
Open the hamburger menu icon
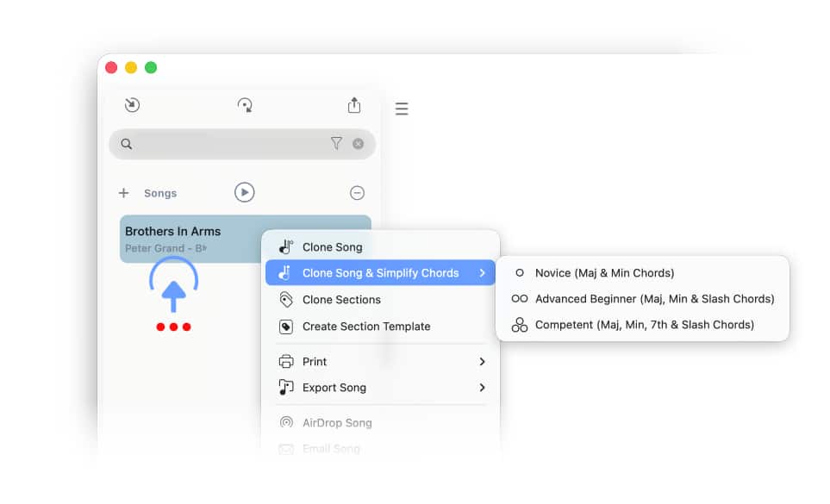coord(402,109)
